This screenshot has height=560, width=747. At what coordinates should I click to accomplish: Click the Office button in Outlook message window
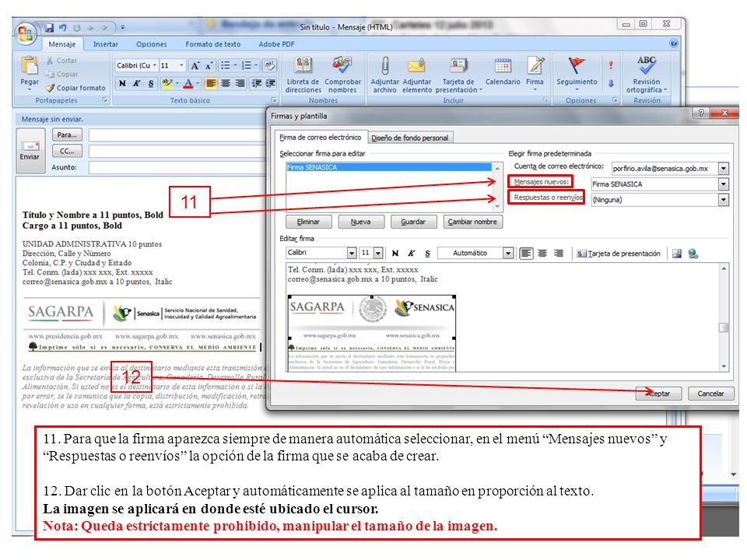click(x=25, y=33)
